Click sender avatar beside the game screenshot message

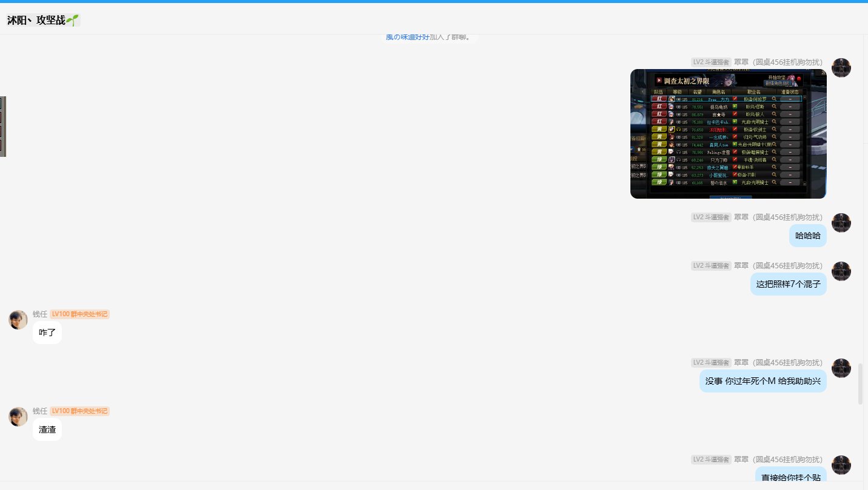coord(841,68)
